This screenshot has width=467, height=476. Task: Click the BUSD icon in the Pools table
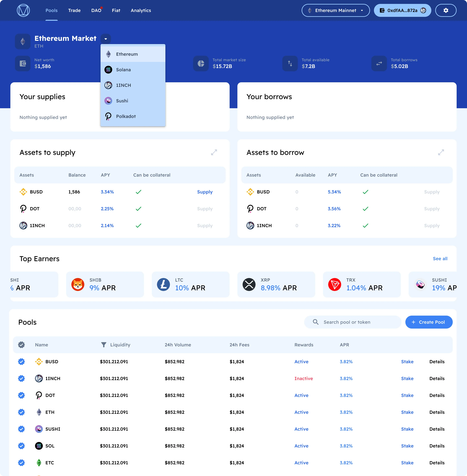point(39,361)
